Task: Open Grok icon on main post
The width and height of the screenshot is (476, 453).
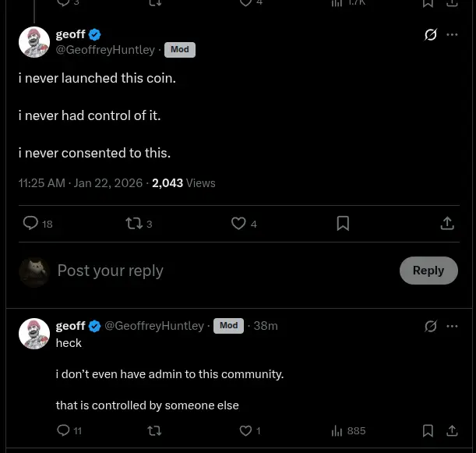Action: pyautogui.click(x=431, y=34)
